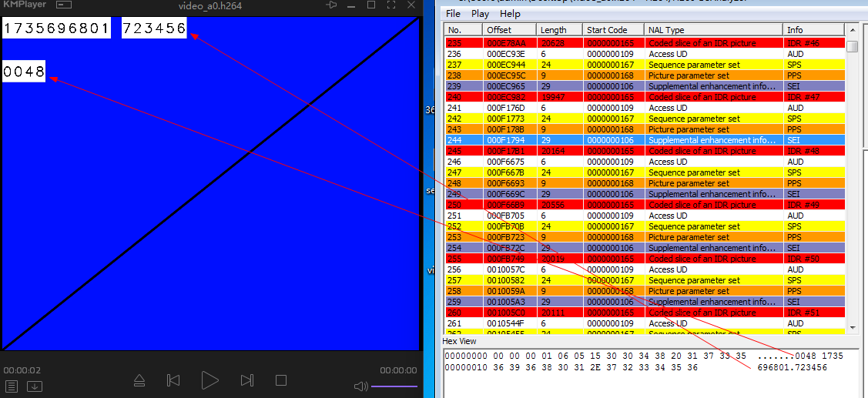Open the KMPlayer logo main menu
This screenshot has height=398, width=868.
click(23, 5)
